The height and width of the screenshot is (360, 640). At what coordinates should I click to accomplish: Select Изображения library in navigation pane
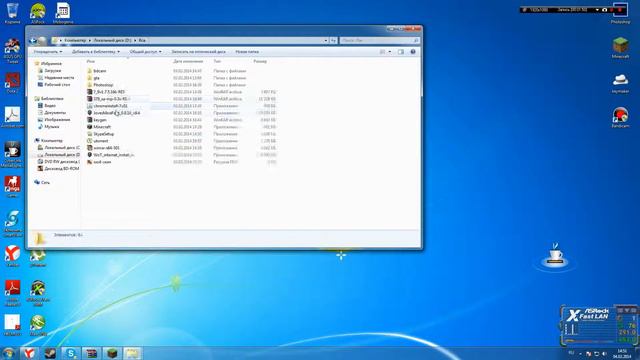pos(57,120)
